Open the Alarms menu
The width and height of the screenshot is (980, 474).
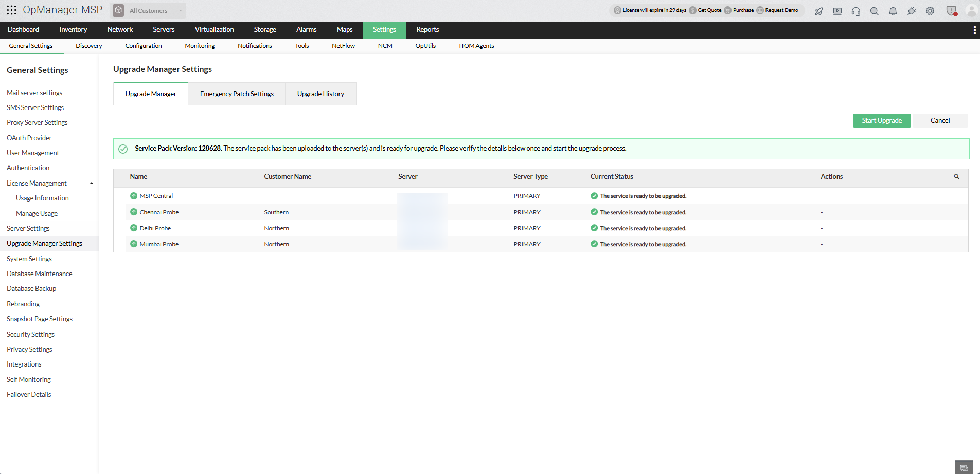point(307,30)
